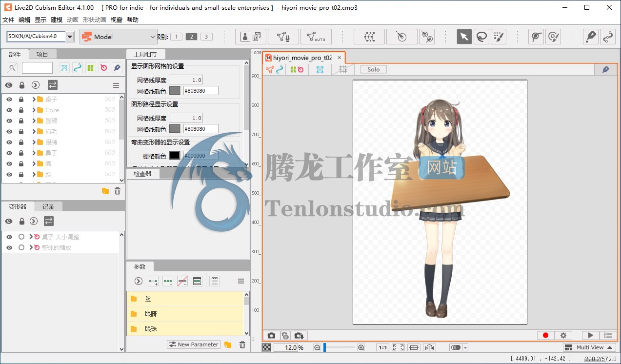
Task: Open the Model workspace dropdown
Action: [119, 37]
